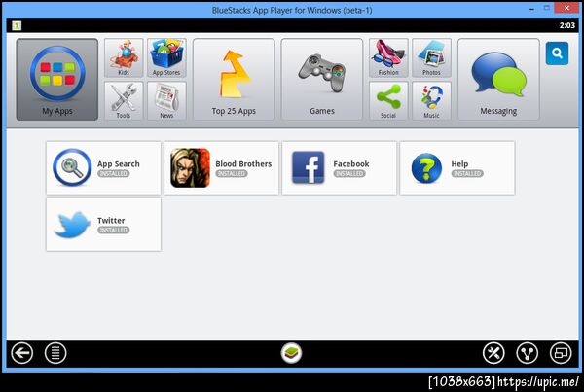584x392 pixels.
Task: Open the menu lines button
Action: pyautogui.click(x=55, y=353)
